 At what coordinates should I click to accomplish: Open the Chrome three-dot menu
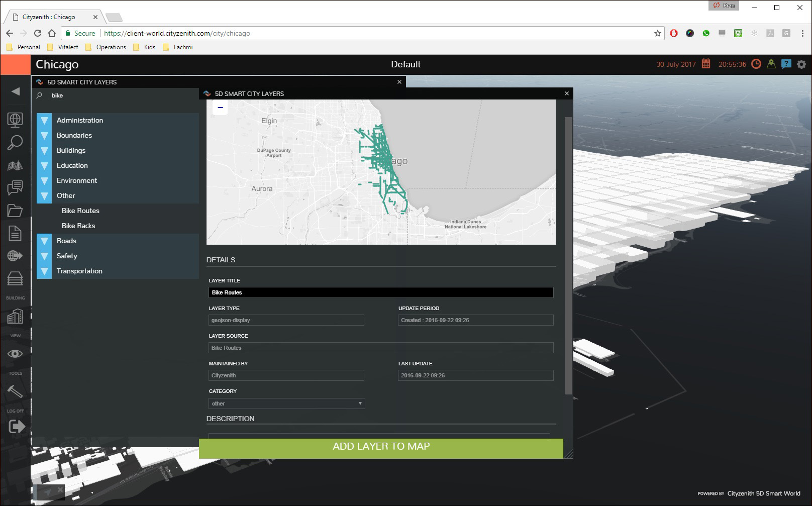pos(802,33)
